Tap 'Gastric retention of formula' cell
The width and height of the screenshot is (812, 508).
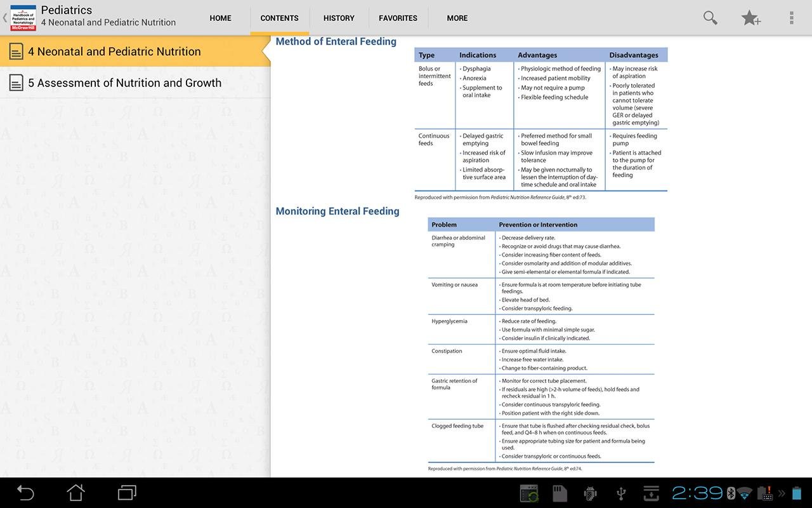coord(454,384)
